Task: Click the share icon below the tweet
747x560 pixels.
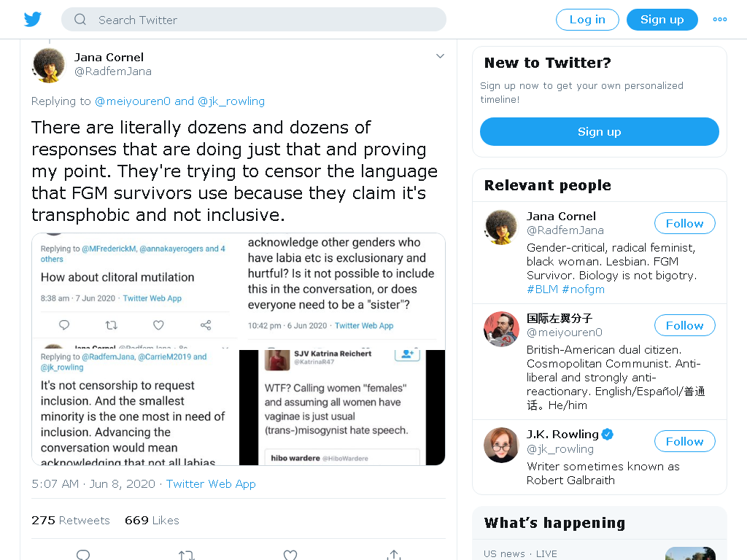Action: tap(393, 555)
